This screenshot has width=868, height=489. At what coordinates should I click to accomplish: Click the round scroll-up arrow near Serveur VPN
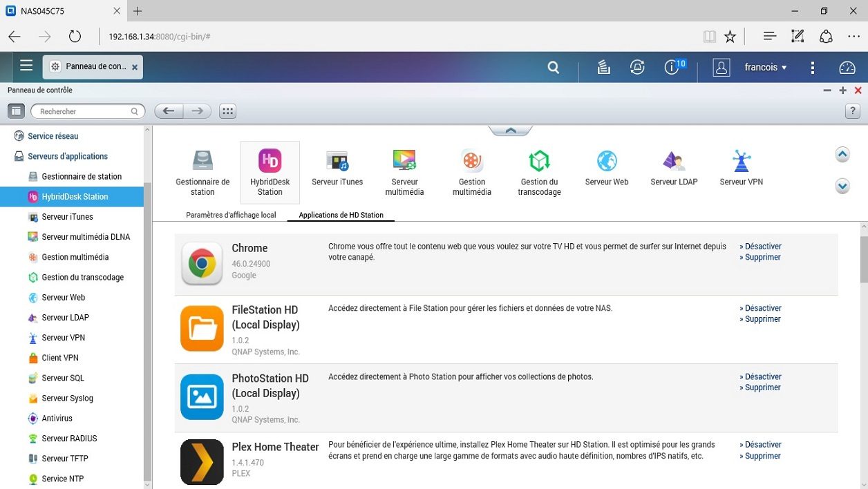coord(842,154)
